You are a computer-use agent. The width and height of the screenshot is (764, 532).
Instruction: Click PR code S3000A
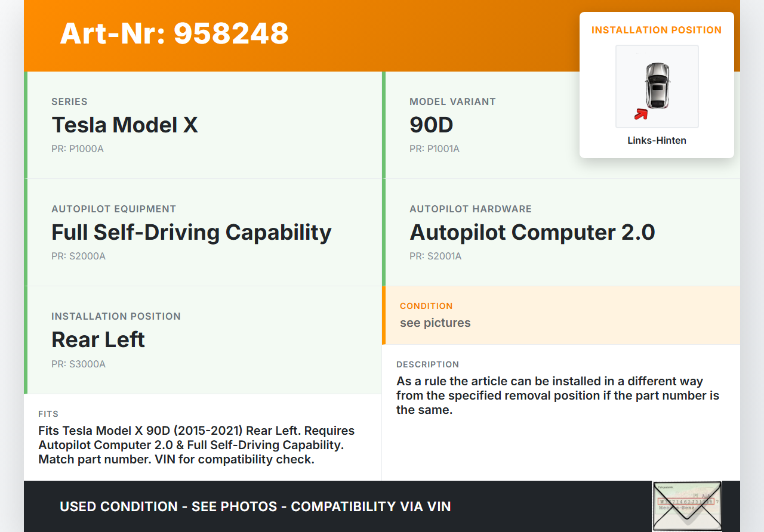[78, 364]
